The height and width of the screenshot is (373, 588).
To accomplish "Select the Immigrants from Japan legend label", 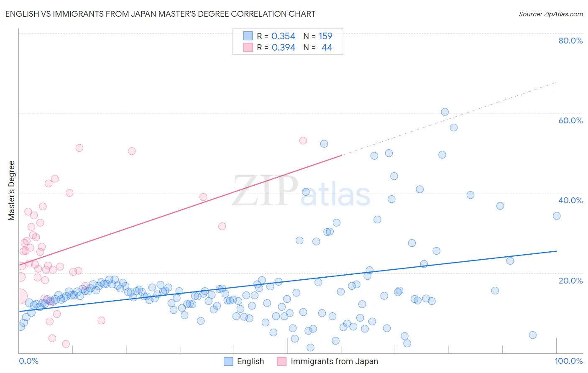I will point(334,361).
